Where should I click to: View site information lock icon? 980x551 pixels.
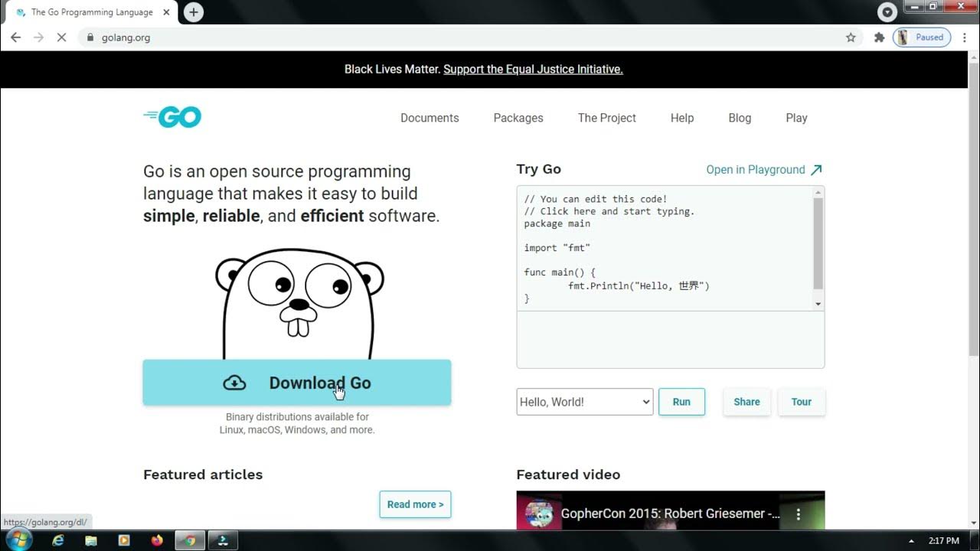pyautogui.click(x=90, y=37)
